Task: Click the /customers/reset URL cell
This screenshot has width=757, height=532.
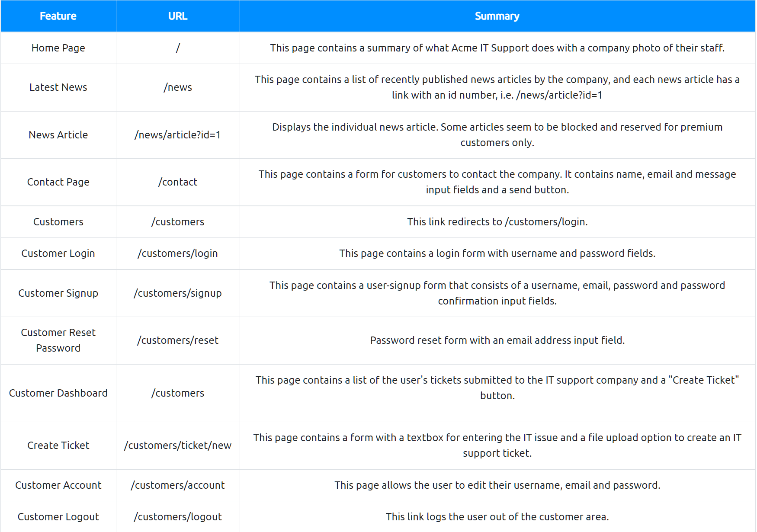Action: click(177, 340)
